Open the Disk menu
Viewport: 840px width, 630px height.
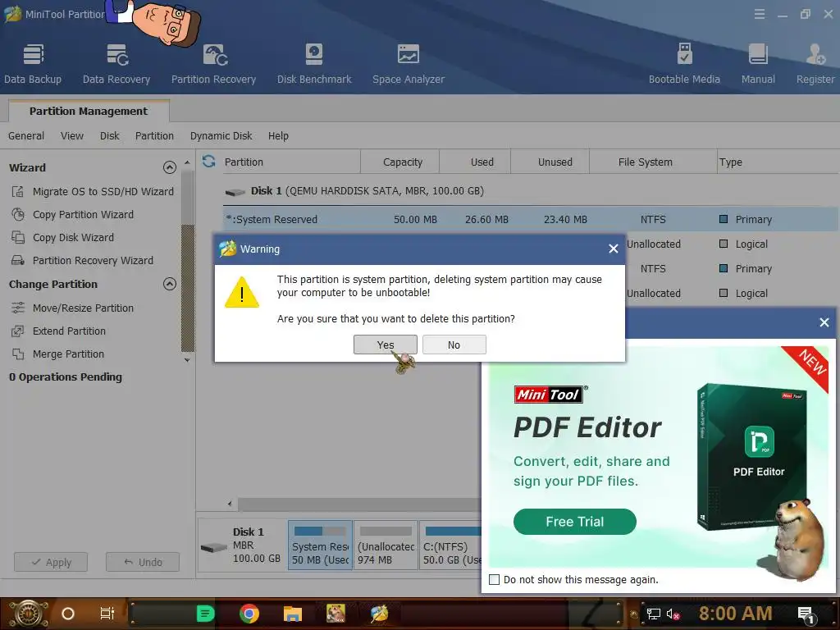110,136
